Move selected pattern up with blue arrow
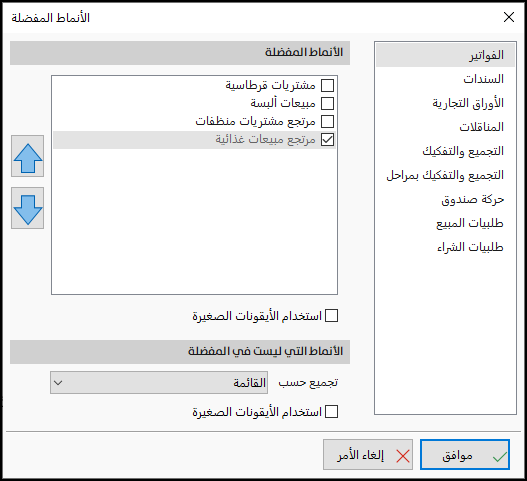527x481 pixels. [x=28, y=156]
